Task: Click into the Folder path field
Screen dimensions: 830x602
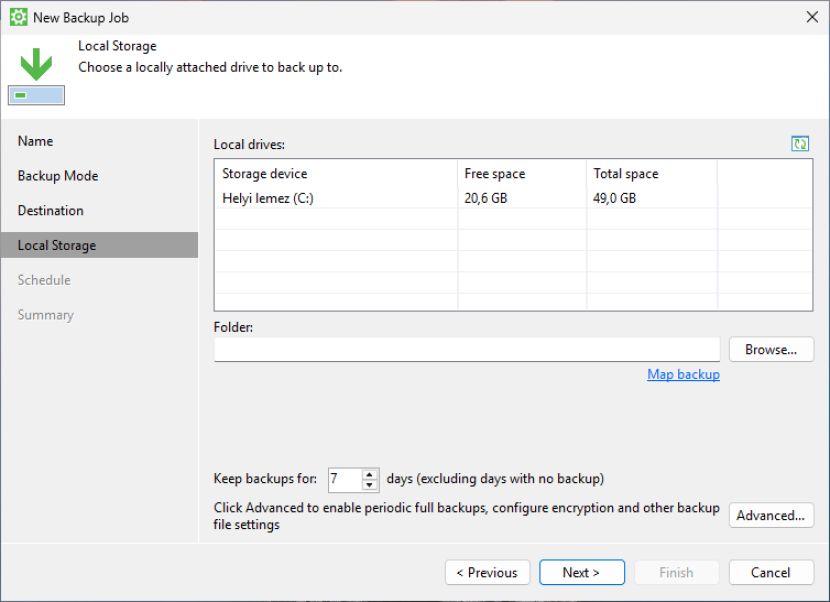Action: 467,349
